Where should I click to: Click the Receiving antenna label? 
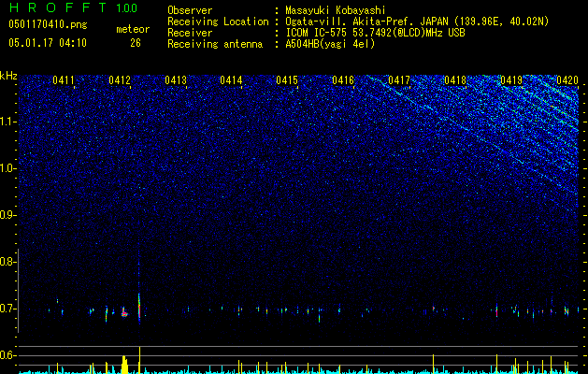[x=215, y=44]
